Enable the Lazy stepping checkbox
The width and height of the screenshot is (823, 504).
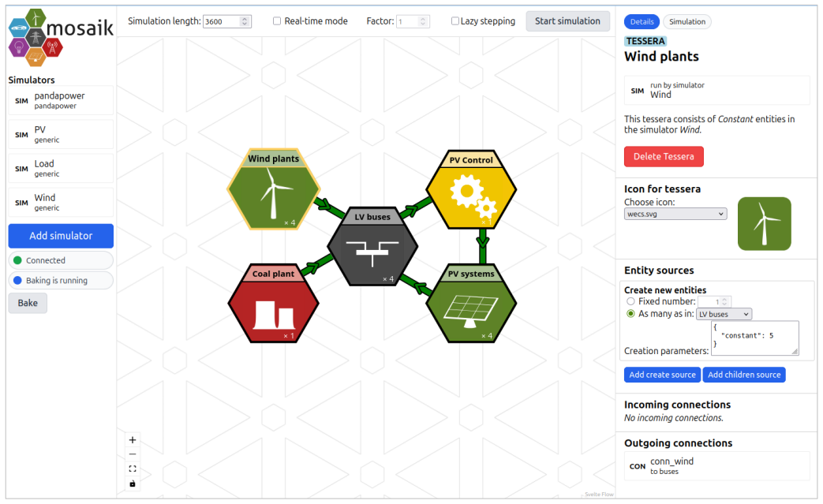[x=455, y=21]
